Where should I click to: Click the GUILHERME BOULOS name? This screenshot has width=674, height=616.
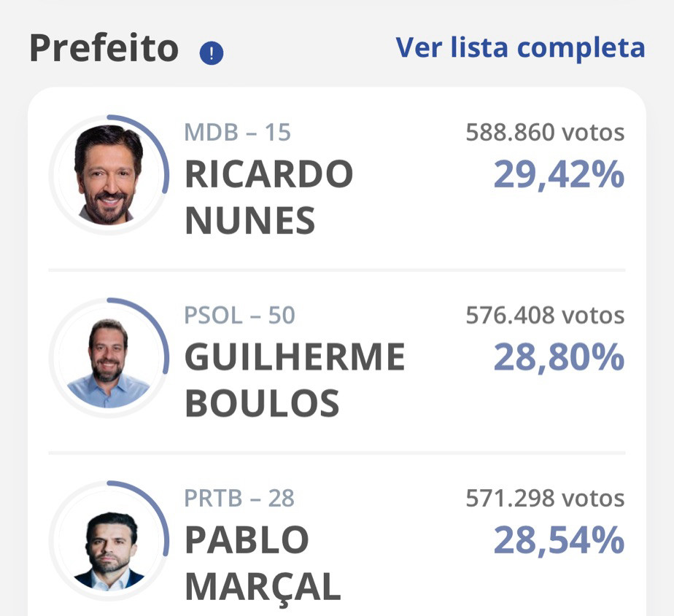pyautogui.click(x=295, y=380)
